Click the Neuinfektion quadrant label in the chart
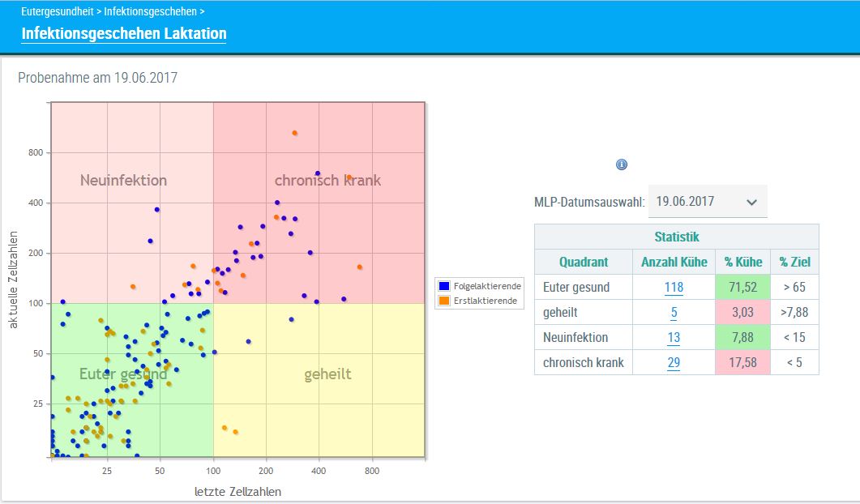860x504 pixels. [x=123, y=180]
